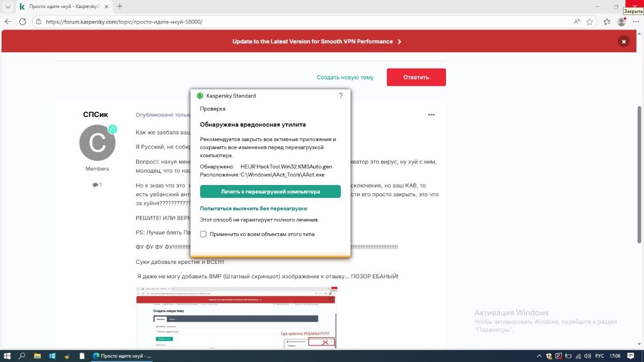Open Windows Start menu
The height and width of the screenshot is (362, 644).
tap(8, 356)
